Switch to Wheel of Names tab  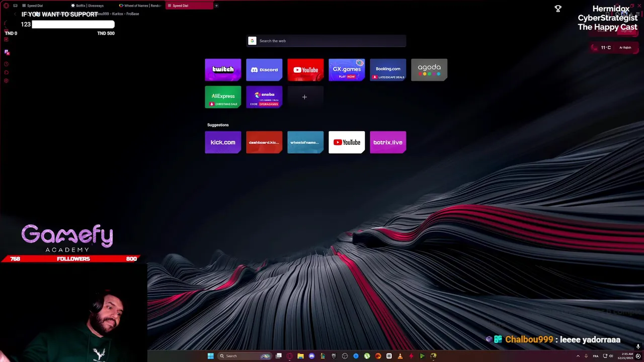140,6
